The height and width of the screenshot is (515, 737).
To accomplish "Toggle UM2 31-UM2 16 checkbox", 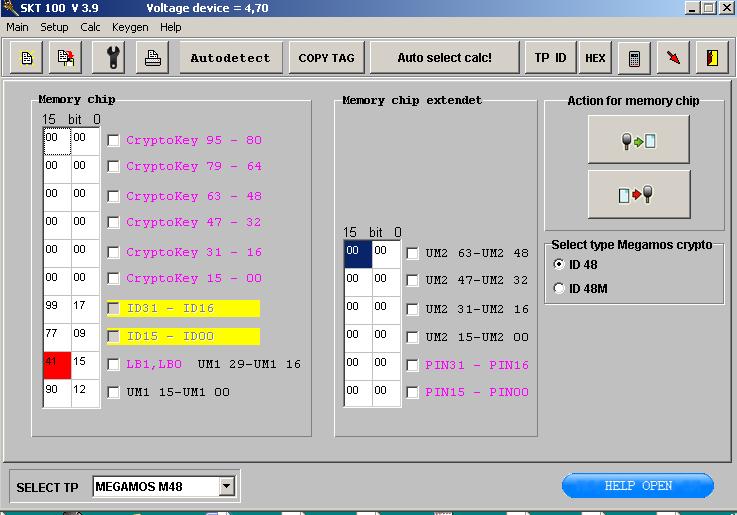I will click(x=412, y=309).
